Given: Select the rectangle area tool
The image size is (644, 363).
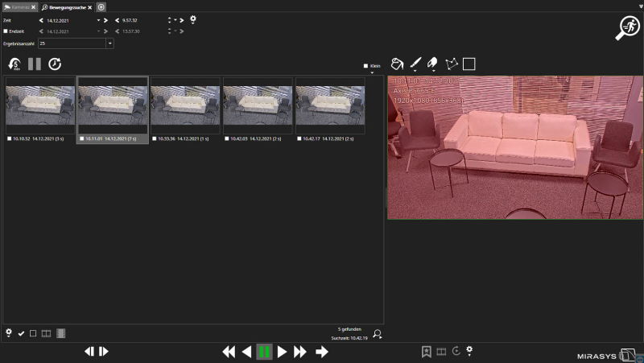Looking at the screenshot, I should pos(469,64).
